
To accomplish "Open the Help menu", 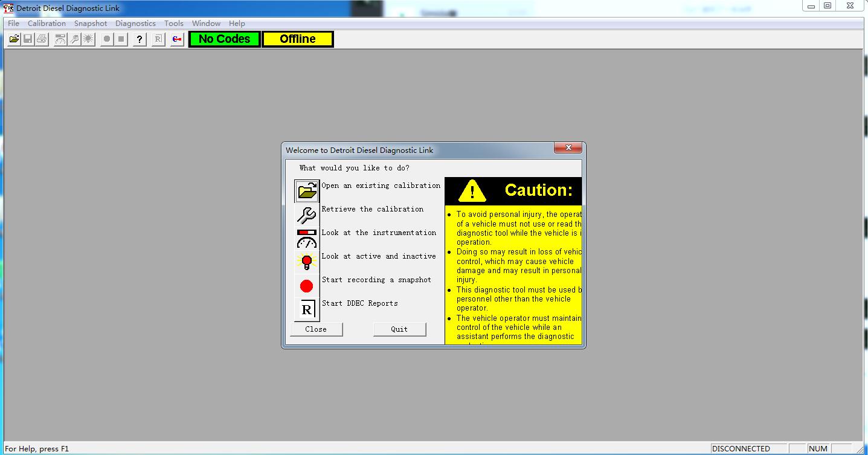I will (237, 24).
